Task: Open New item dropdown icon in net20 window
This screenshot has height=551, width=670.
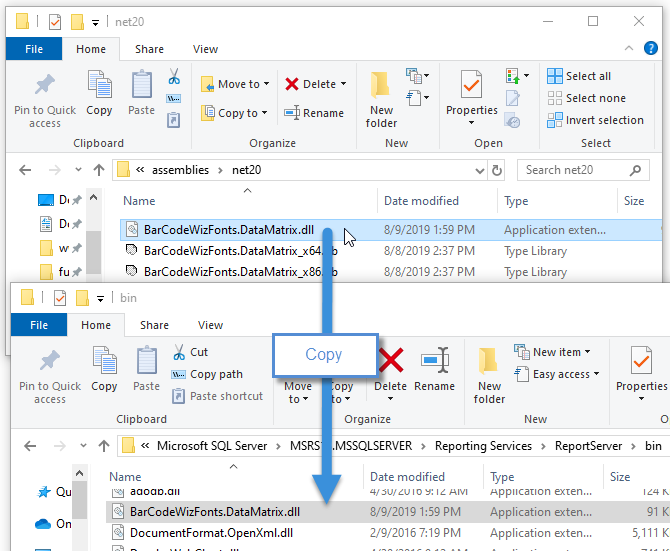Action: 417,76
